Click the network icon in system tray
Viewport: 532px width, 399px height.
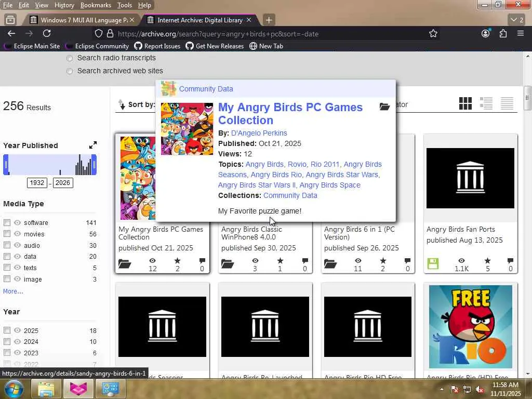click(467, 390)
